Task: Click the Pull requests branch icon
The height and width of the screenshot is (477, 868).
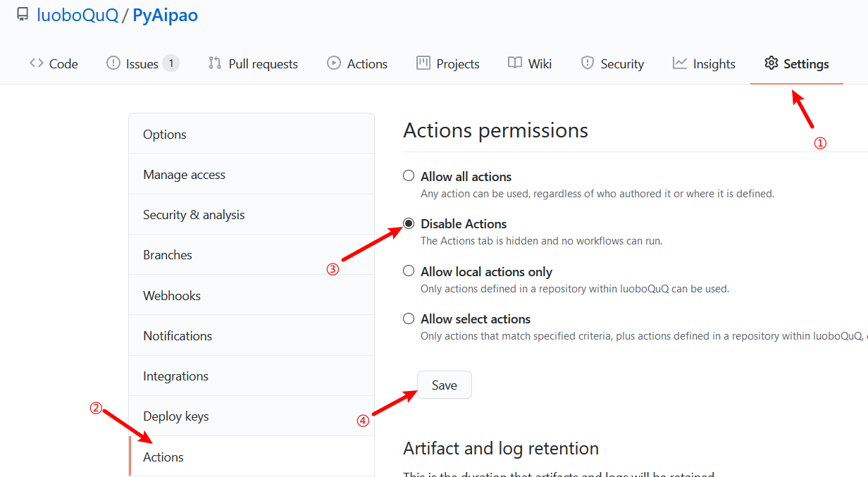Action: pyautogui.click(x=215, y=63)
